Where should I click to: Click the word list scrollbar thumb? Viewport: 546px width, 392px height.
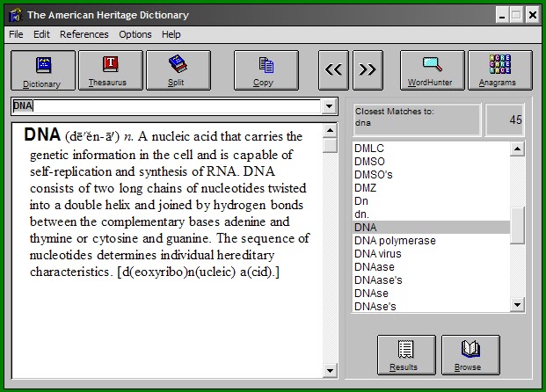click(518, 225)
